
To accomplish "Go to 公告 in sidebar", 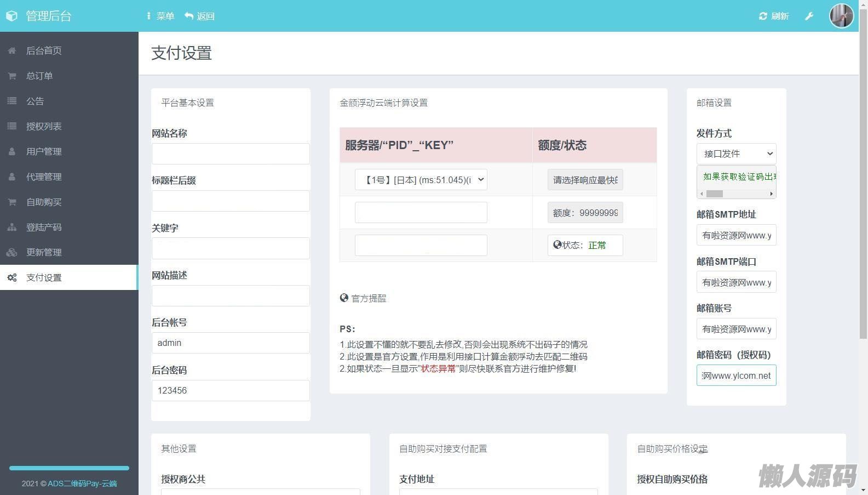I will [x=35, y=101].
